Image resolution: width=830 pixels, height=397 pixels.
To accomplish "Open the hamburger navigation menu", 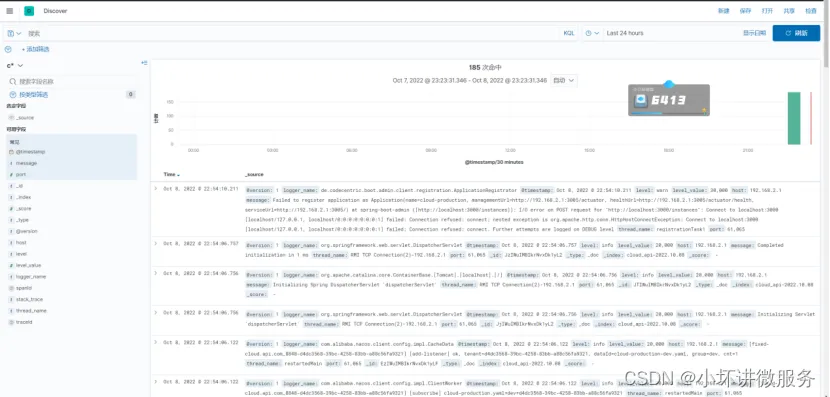I will point(10,11).
